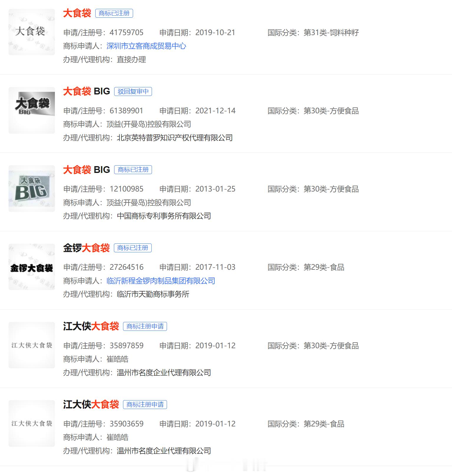Click applicant 顶益(开曼岛)控股有限公司 of record 61389901
This screenshot has height=476, width=452.
(x=149, y=124)
